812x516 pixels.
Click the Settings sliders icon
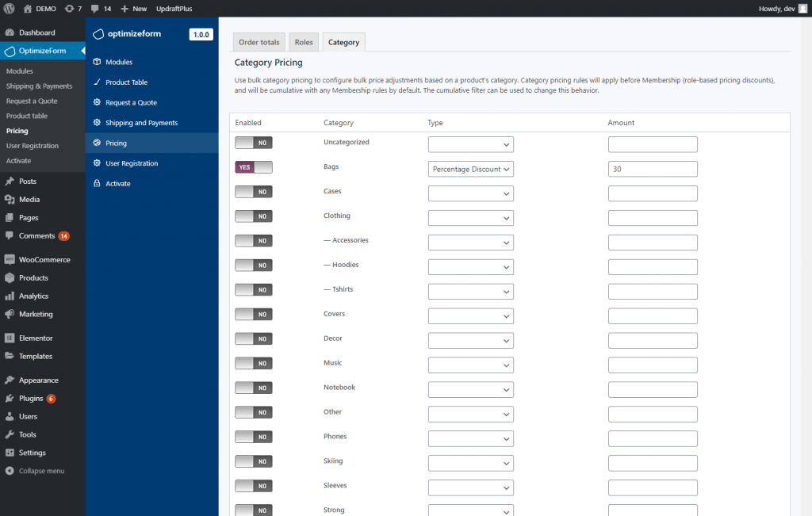point(10,453)
